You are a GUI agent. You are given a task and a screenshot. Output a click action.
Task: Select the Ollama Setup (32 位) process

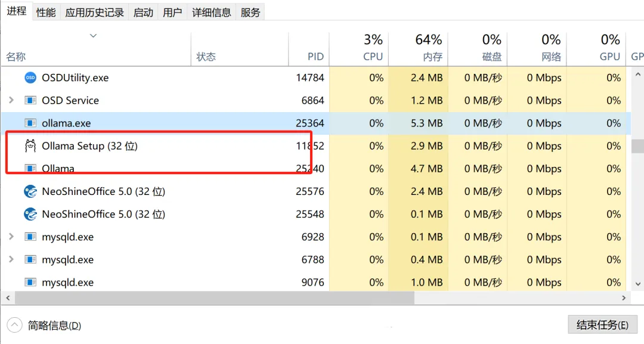[89, 145]
